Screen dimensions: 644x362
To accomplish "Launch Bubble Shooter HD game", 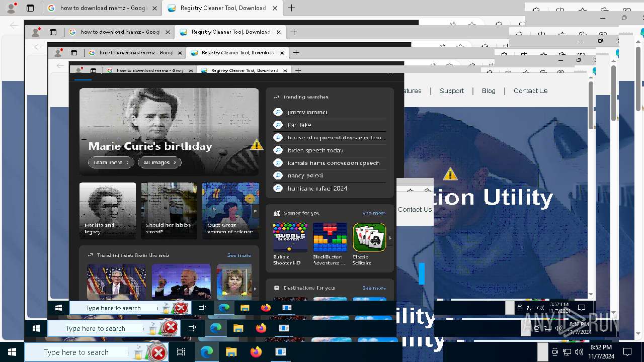I will pos(290,244).
